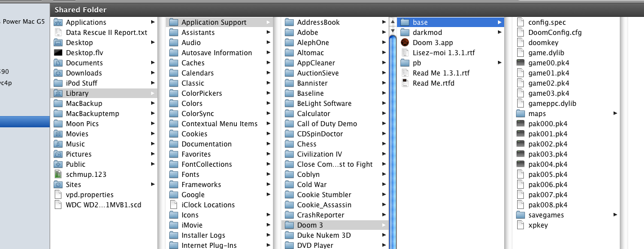
Task: Click the Desktop folder icon
Action: tap(58, 43)
